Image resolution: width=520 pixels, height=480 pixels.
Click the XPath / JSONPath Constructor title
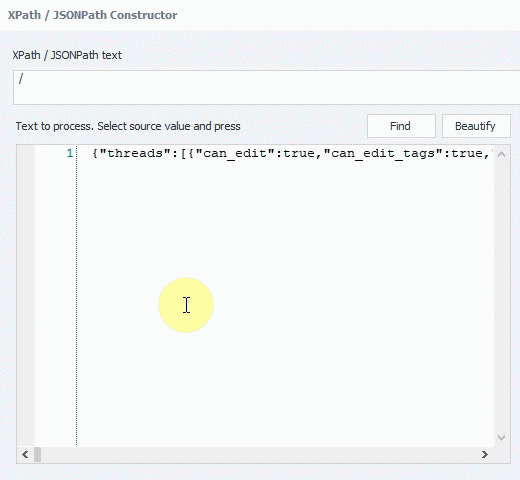click(x=92, y=15)
